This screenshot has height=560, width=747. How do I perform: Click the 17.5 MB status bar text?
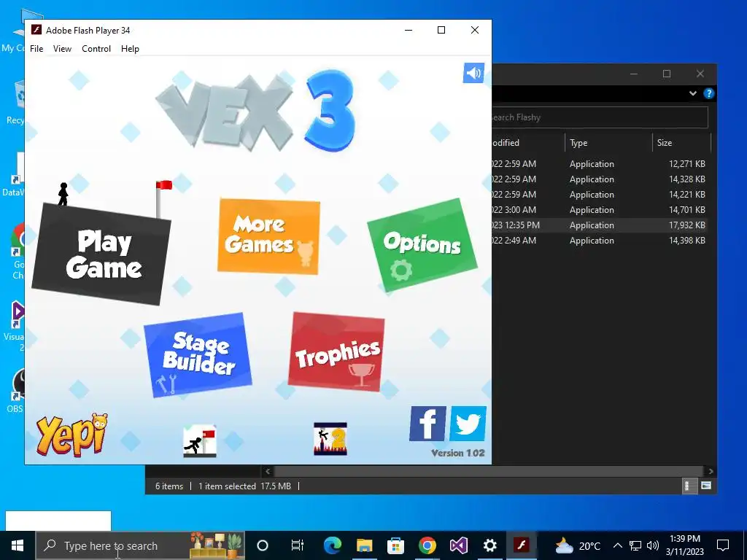(275, 486)
